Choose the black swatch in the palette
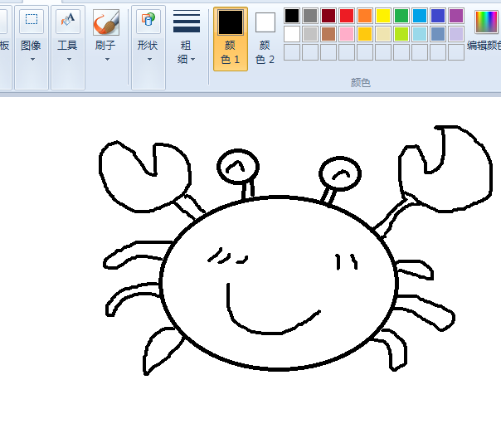Image resolution: width=501 pixels, height=448 pixels. (292, 16)
